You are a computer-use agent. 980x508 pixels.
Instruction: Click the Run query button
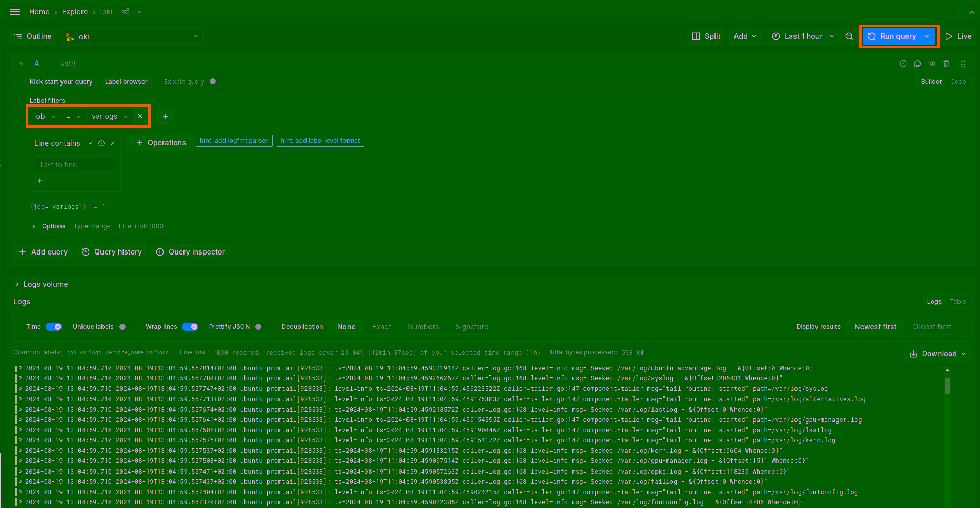point(893,36)
